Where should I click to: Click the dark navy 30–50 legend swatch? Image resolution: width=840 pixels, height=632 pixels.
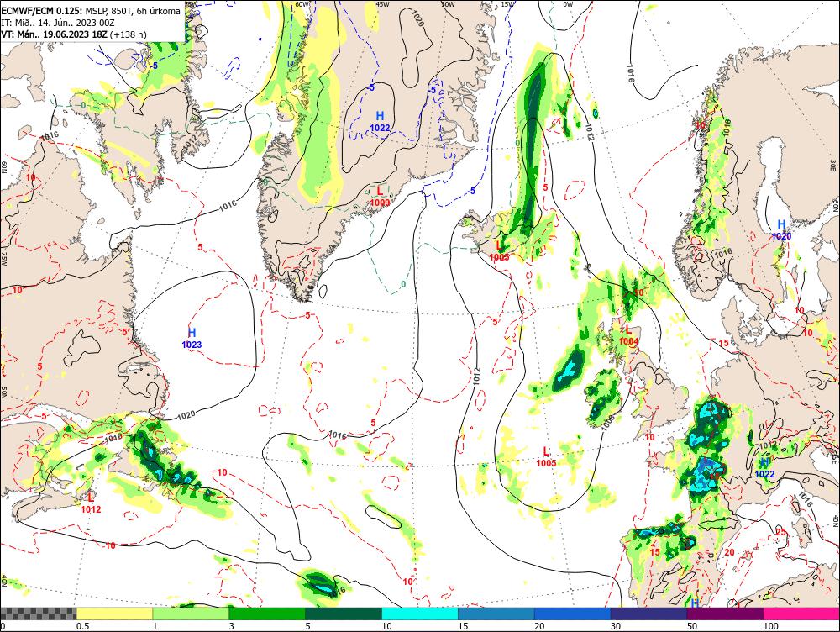(648, 614)
